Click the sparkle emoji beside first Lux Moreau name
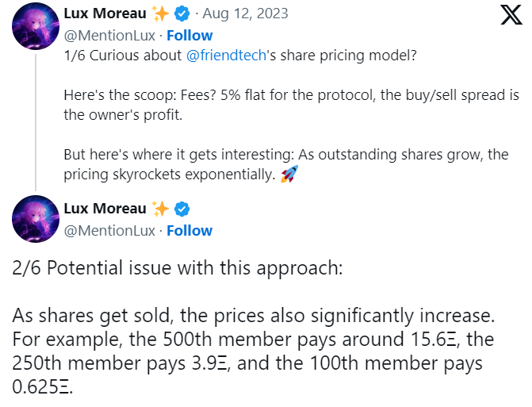This screenshot has height=407, width=532. click(x=160, y=13)
